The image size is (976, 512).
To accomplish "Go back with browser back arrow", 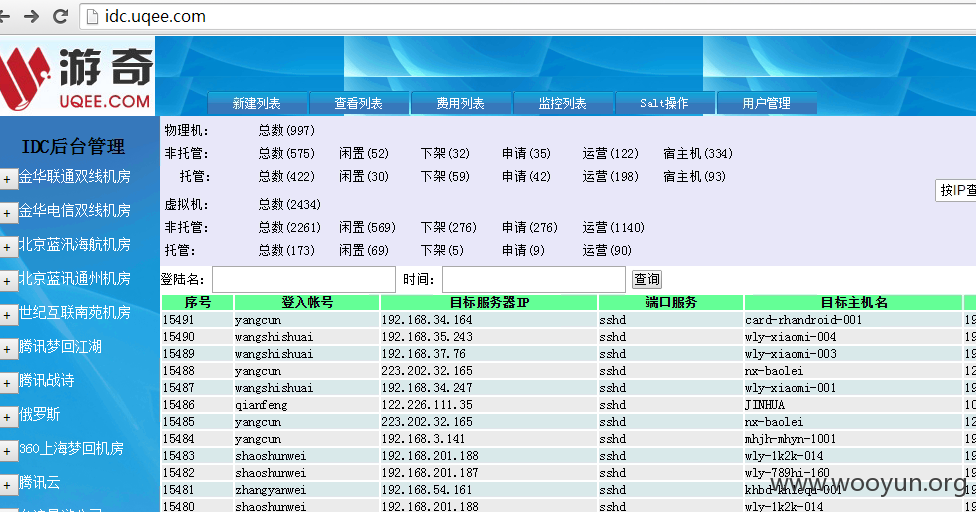I will pos(4,16).
